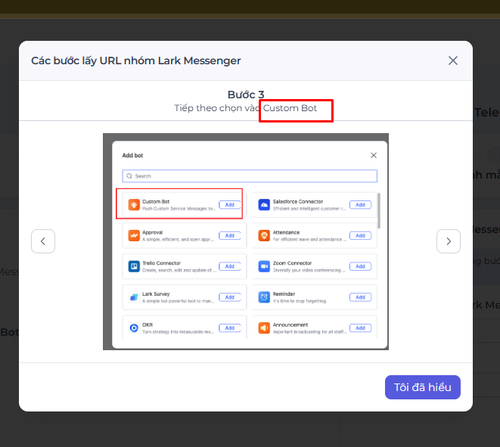This screenshot has width=500, height=447.
Task: Click Add next to Salesforce Connector
Action: (x=360, y=205)
